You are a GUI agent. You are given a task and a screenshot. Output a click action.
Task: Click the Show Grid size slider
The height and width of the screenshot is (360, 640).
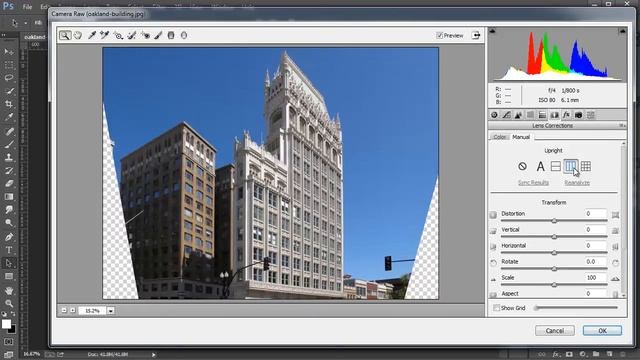pyautogui.click(x=576, y=308)
